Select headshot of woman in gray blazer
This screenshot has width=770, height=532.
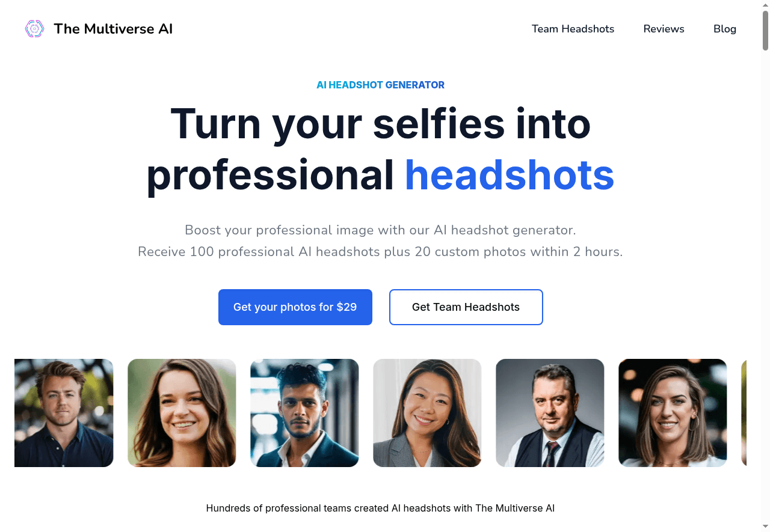click(427, 413)
